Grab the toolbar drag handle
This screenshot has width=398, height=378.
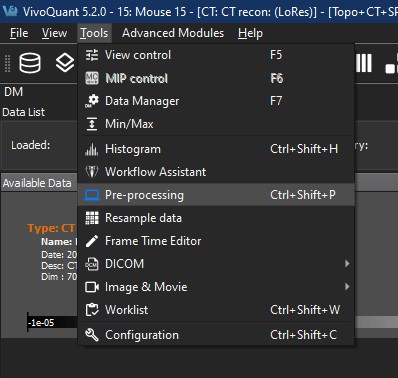pos(7,63)
